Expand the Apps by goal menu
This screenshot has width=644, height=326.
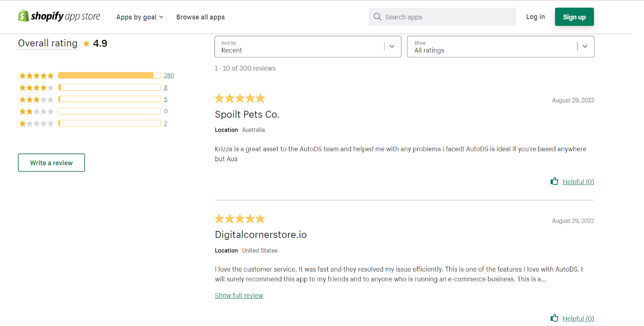(140, 17)
